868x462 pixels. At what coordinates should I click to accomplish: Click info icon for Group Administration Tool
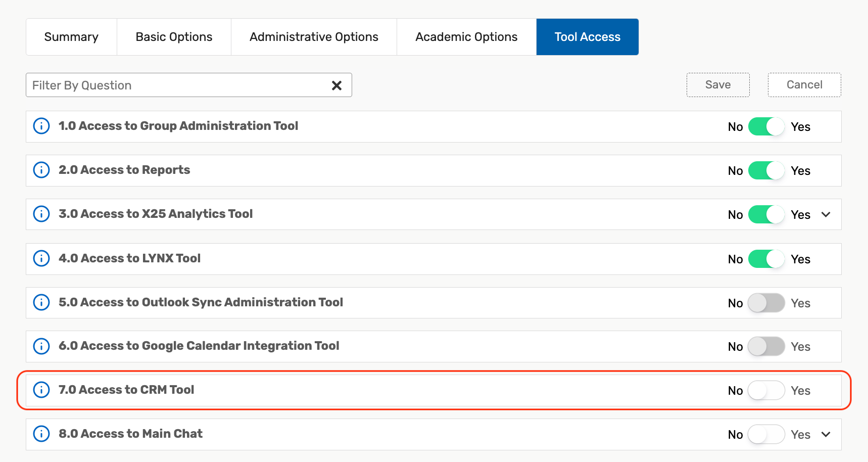click(x=41, y=126)
